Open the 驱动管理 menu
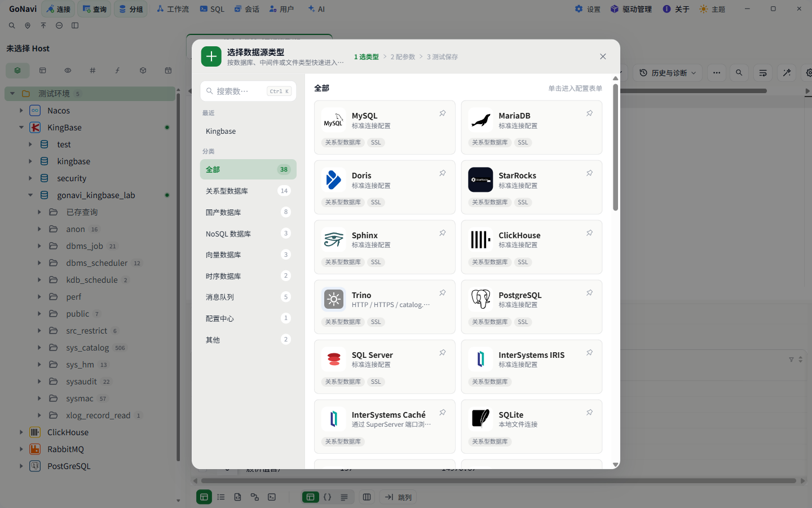The image size is (812, 508). (x=631, y=9)
